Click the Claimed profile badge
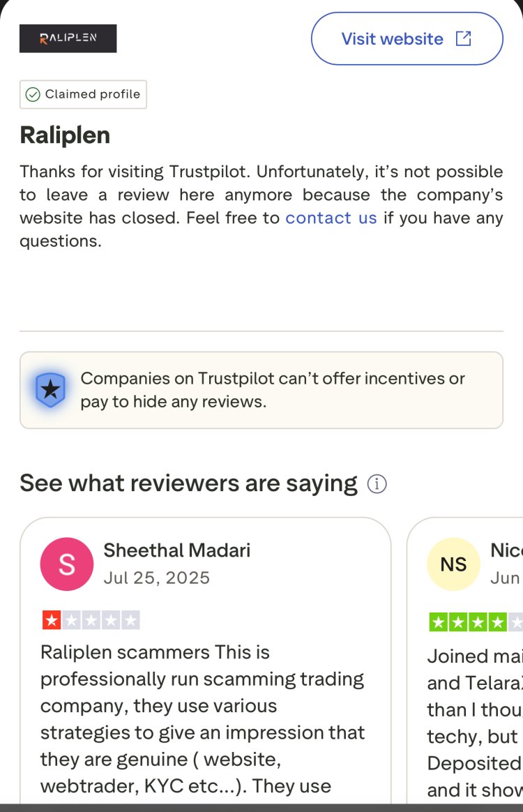523x812 pixels. (x=83, y=94)
